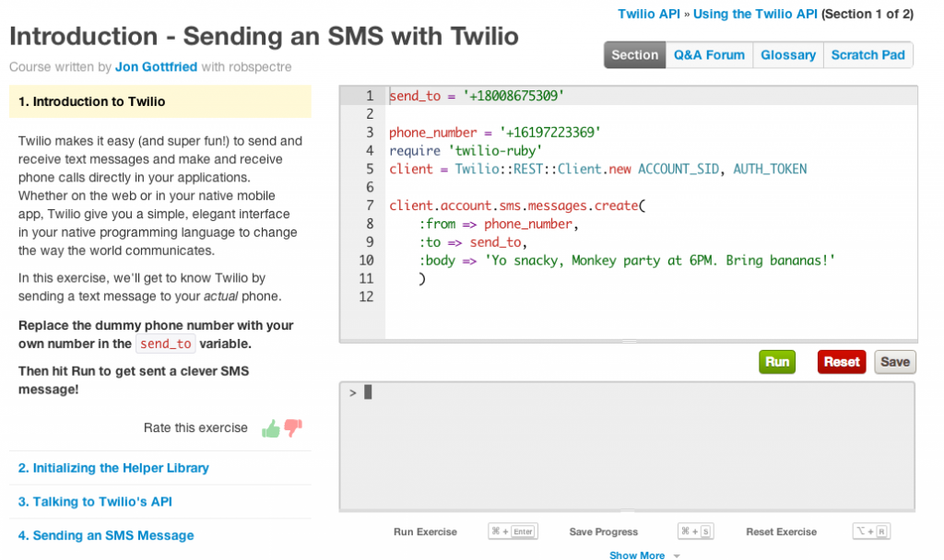Click the divider handle between editor and console

click(629, 341)
